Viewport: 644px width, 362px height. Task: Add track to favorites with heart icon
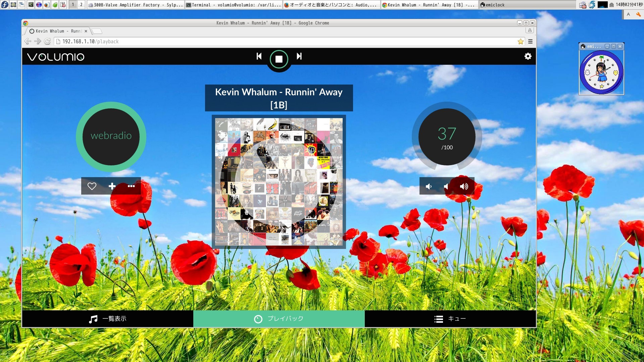point(92,186)
